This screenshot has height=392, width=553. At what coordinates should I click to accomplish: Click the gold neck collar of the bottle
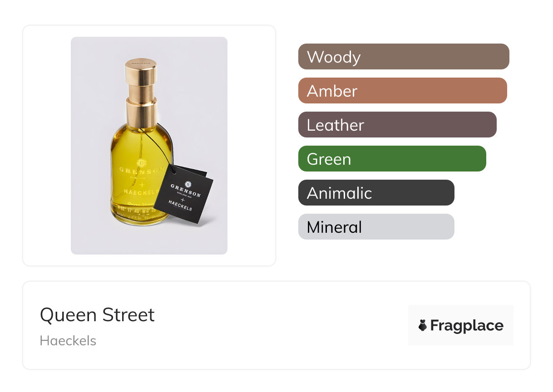point(141,113)
